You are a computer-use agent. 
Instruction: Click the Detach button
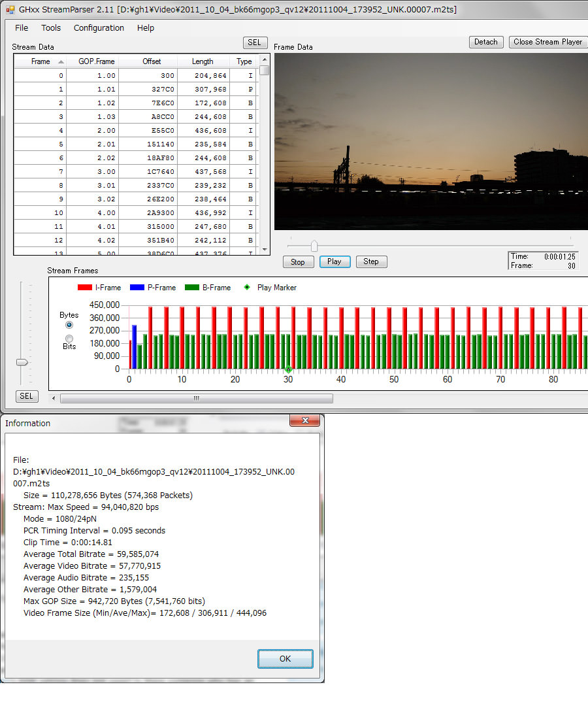click(x=485, y=42)
